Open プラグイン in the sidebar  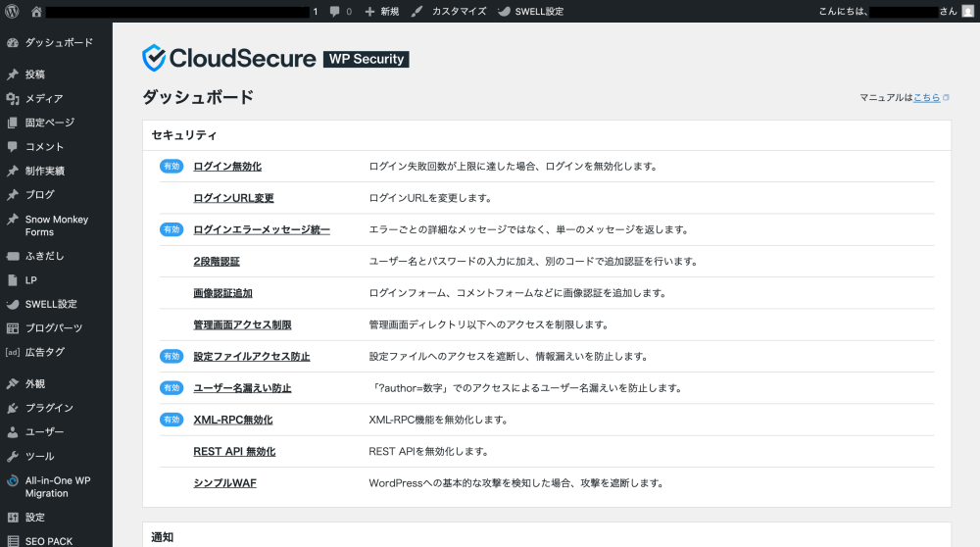[x=49, y=408]
